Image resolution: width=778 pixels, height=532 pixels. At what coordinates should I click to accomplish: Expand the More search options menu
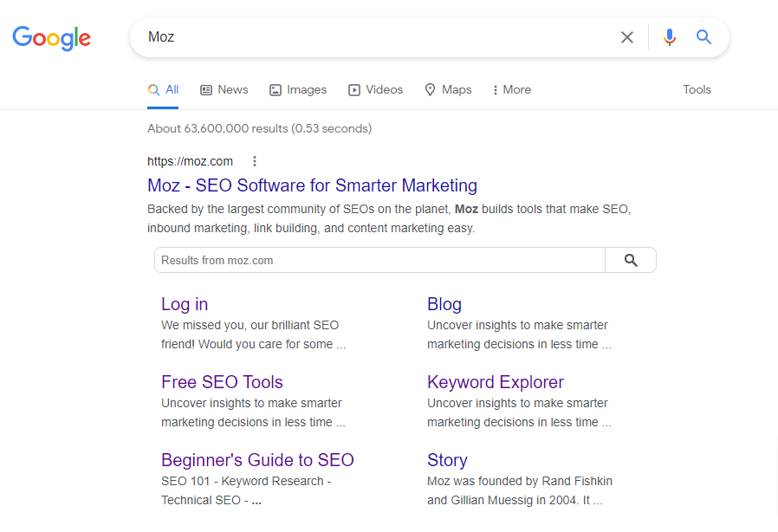[512, 90]
